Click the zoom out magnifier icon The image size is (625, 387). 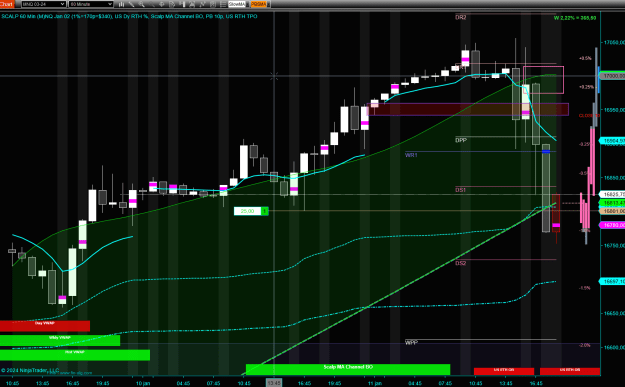pyautogui.click(x=151, y=4)
